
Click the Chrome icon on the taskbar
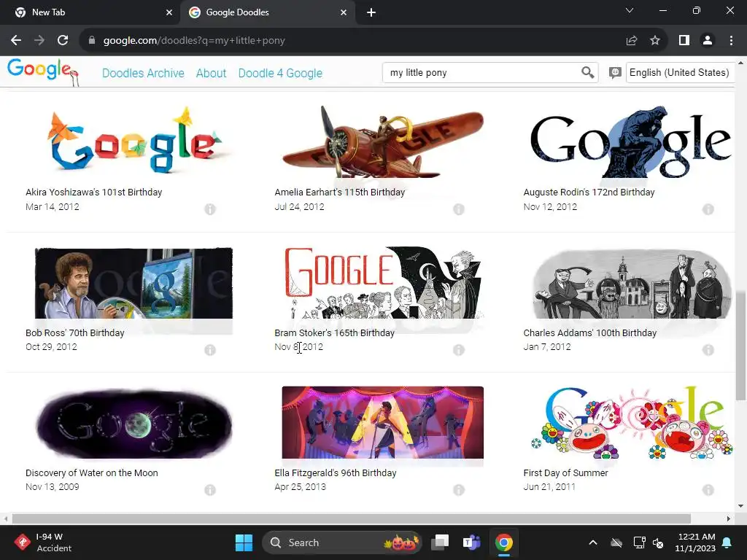coord(503,542)
